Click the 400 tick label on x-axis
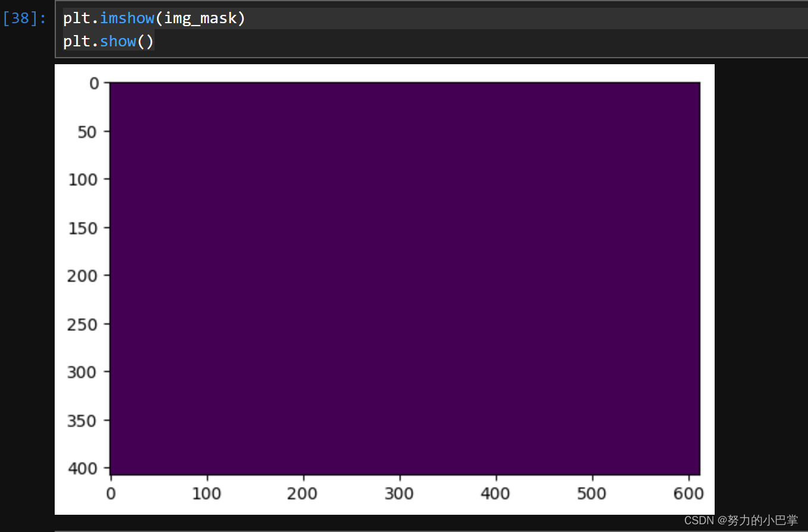808x532 pixels. (496, 493)
